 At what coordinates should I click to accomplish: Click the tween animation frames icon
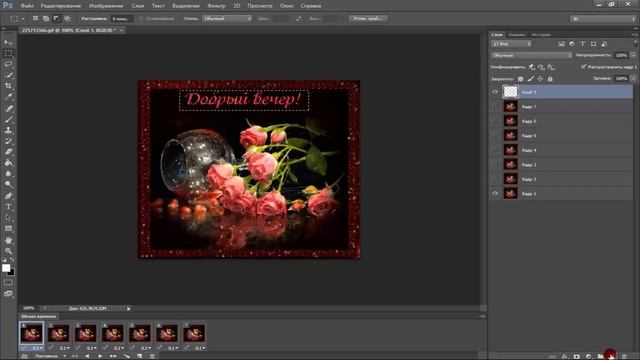pyautogui.click(x=127, y=356)
